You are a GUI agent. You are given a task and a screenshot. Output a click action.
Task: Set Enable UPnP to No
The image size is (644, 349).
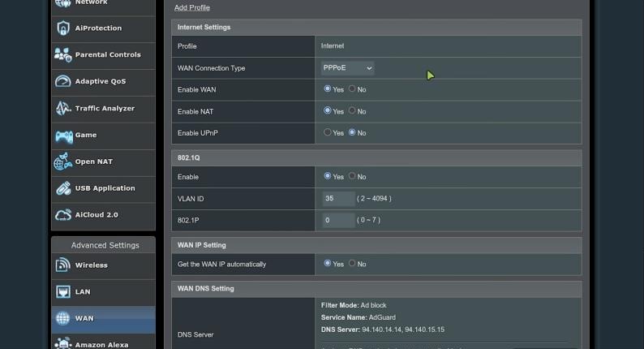click(352, 132)
